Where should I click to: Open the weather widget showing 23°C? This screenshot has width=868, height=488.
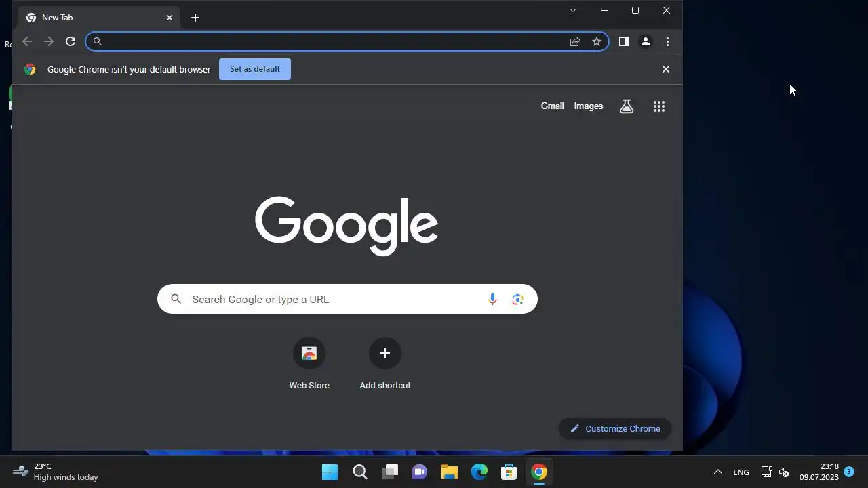pos(56,472)
